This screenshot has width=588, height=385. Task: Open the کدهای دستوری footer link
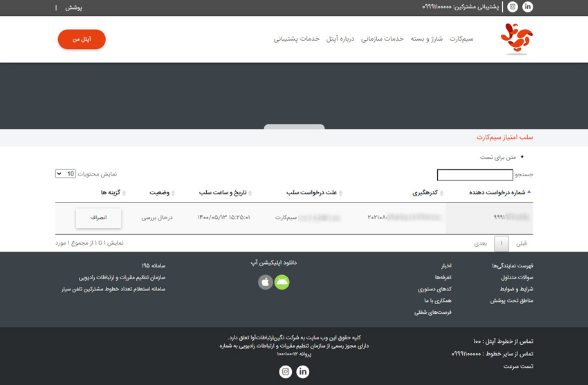click(x=434, y=289)
